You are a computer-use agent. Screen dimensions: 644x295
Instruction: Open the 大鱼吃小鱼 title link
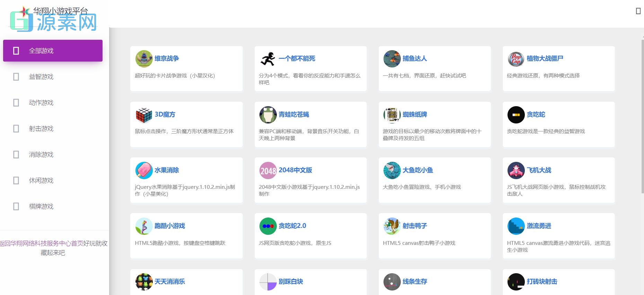[418, 170]
